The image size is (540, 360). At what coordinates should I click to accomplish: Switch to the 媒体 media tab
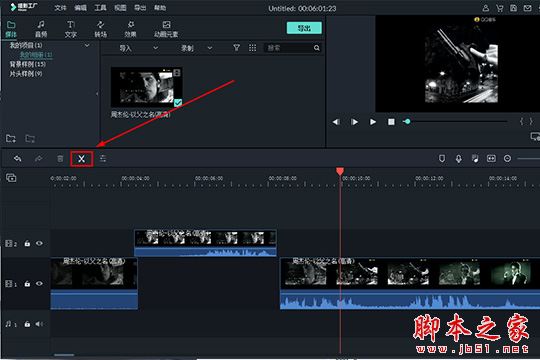(11, 29)
